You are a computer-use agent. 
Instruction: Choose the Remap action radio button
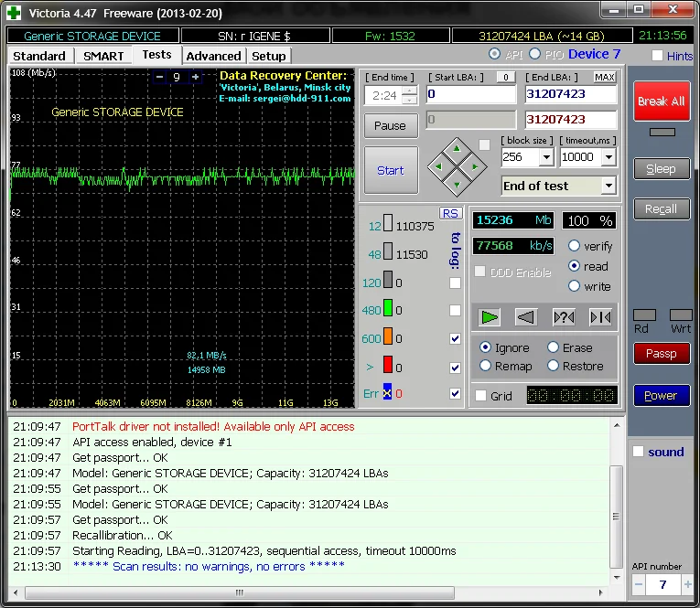[x=485, y=366]
